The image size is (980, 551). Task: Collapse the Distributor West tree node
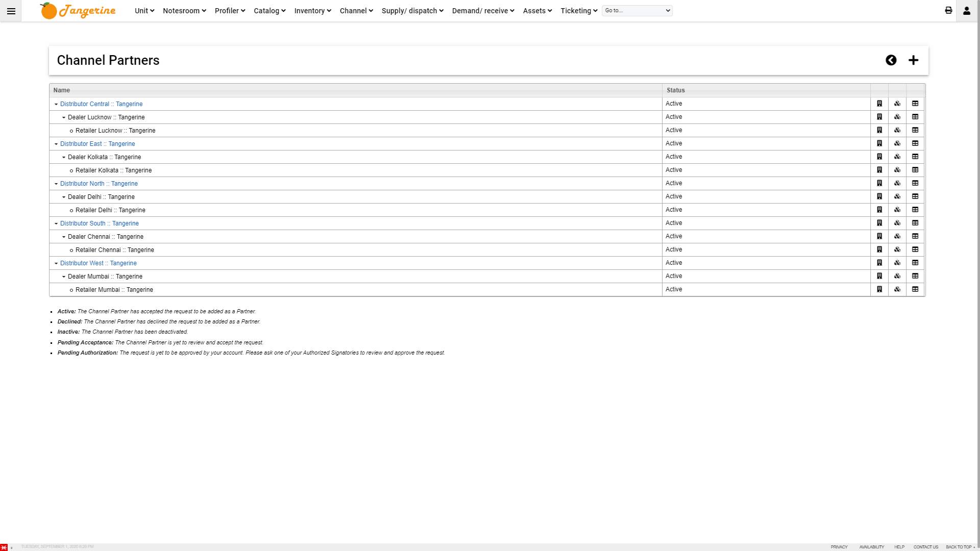[x=56, y=263]
